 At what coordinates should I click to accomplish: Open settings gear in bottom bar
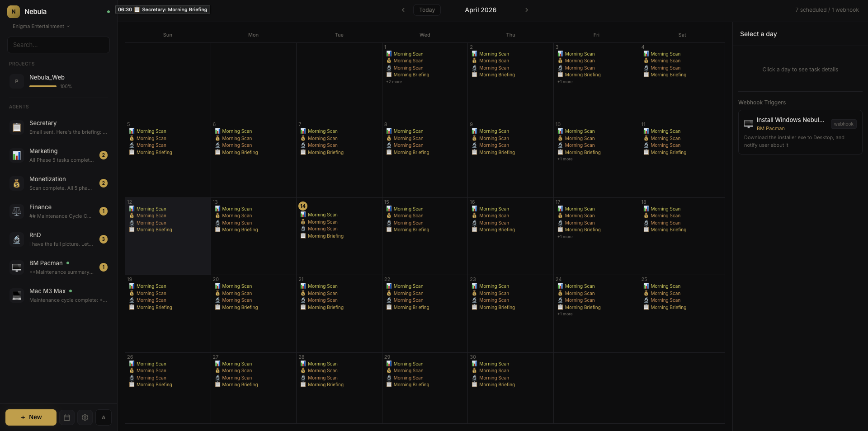coord(85,417)
